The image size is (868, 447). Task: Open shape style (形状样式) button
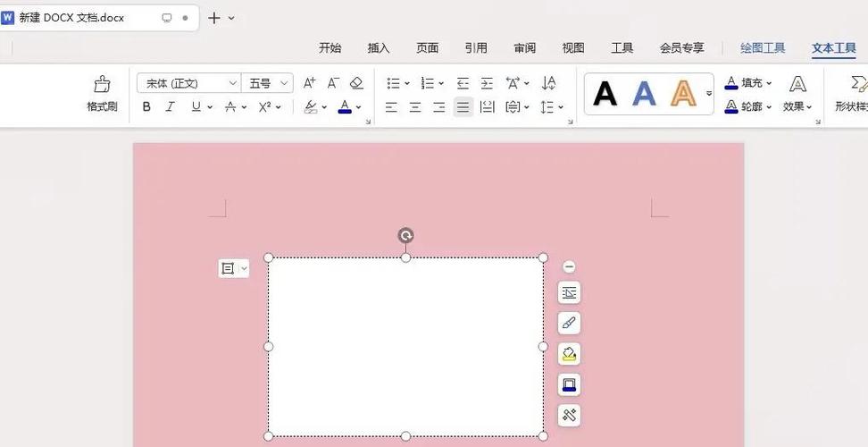pos(852,94)
